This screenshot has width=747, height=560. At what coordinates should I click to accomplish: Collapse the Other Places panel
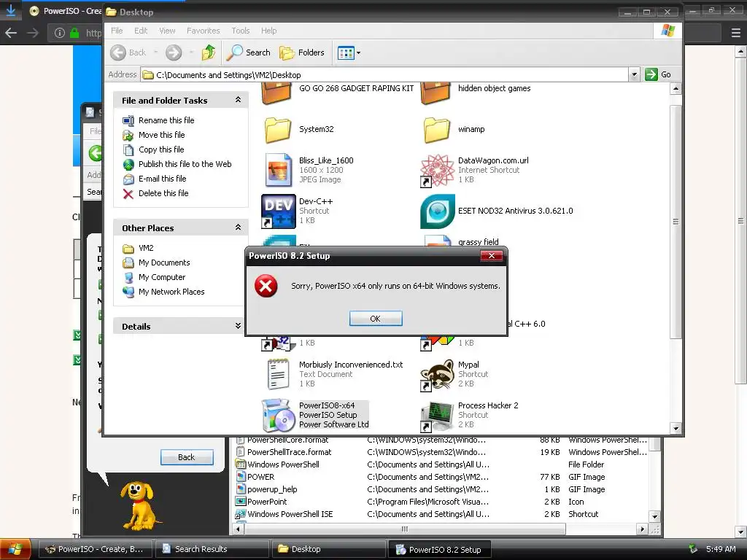point(238,227)
